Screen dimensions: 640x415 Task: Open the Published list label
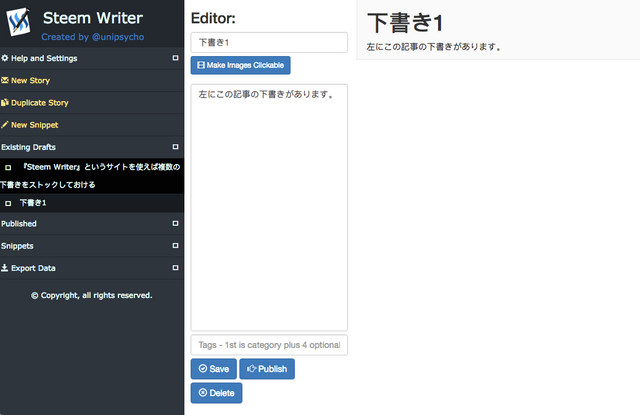(19, 224)
